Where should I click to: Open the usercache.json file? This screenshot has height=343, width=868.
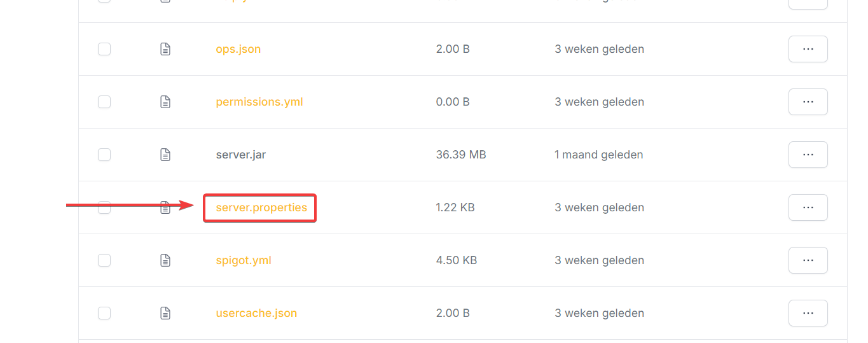[256, 313]
